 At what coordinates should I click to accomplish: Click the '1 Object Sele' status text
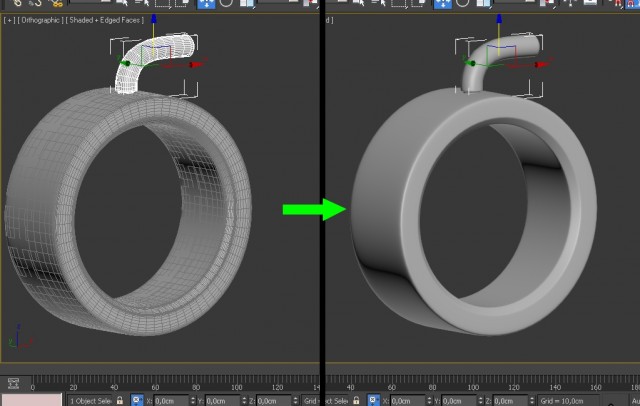(x=91, y=401)
